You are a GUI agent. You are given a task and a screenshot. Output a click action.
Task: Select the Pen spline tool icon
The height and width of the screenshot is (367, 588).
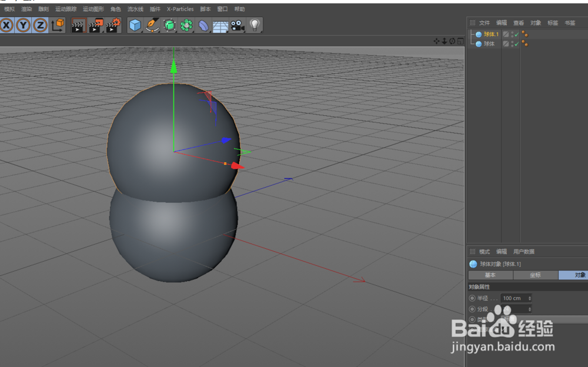click(152, 25)
